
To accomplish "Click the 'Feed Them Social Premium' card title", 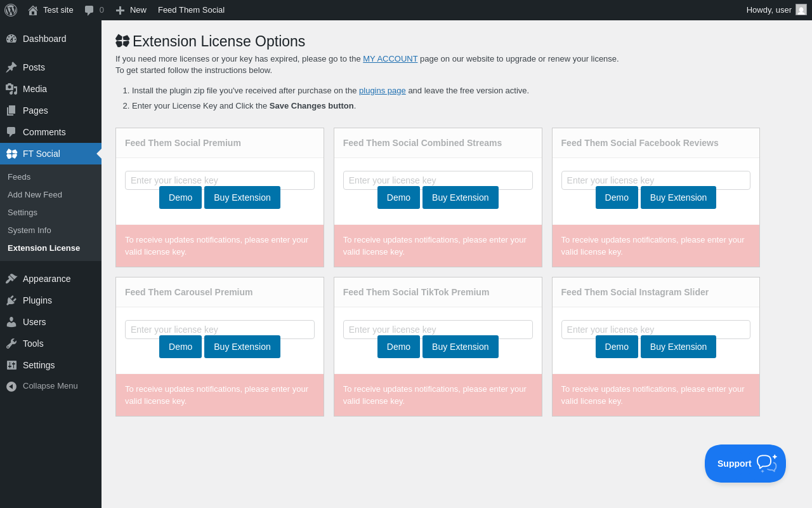I will point(183,143).
